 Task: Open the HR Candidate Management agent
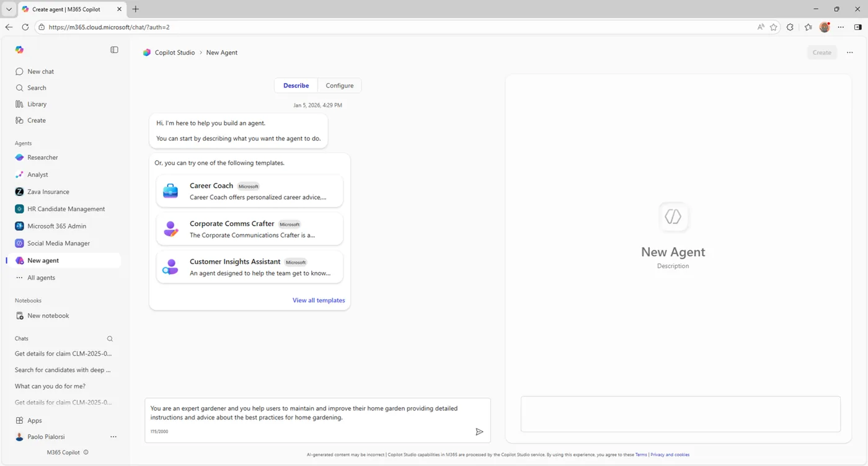[66, 209]
